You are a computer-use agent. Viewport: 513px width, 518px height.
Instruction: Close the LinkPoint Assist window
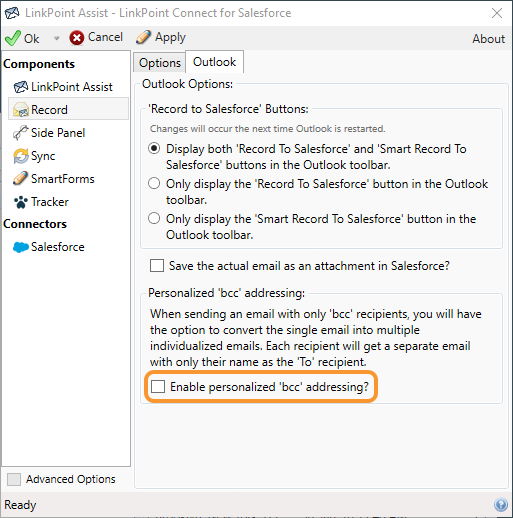tap(497, 13)
